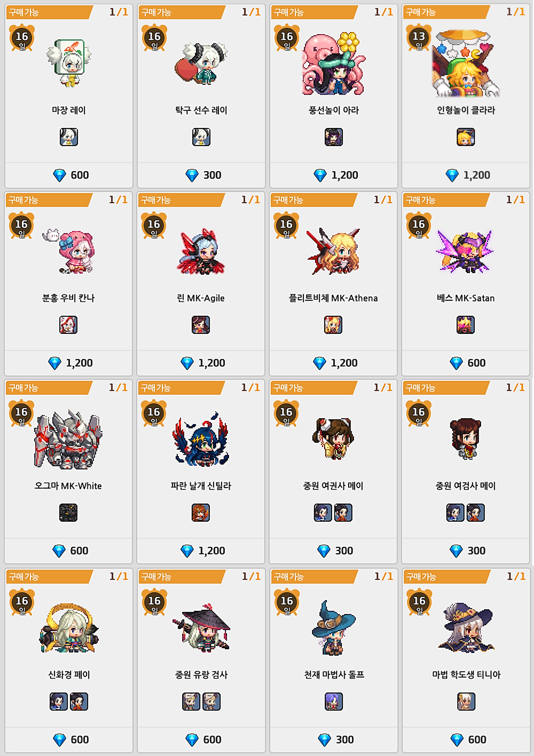Click the 16-day timer badge on 오그마 MK-White
This screenshot has height=756, width=534.
click(x=22, y=413)
